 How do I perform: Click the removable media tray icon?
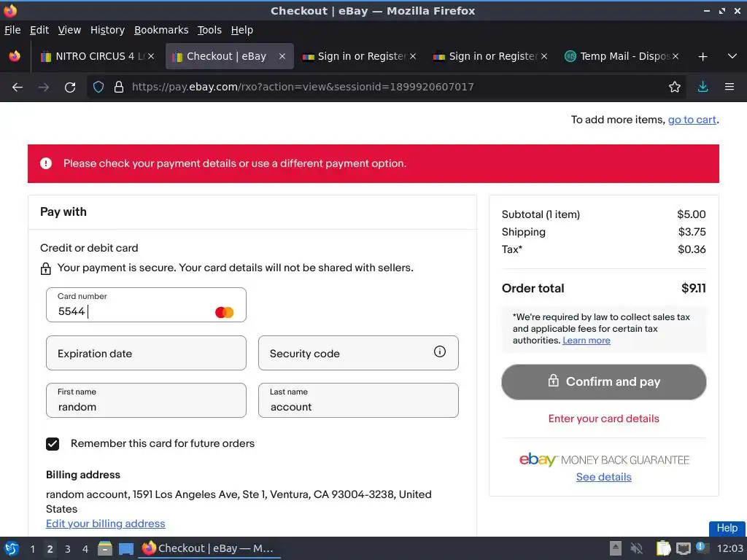pyautogui.click(x=616, y=548)
